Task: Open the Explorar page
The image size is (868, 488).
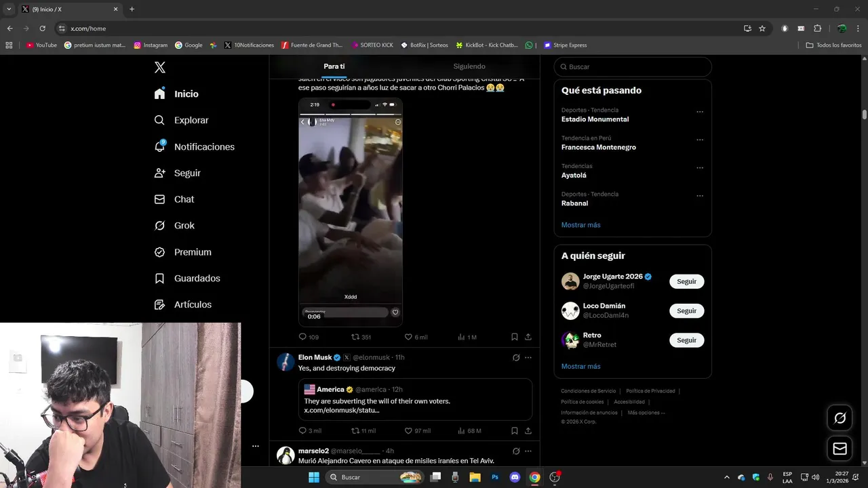Action: click(x=181, y=120)
